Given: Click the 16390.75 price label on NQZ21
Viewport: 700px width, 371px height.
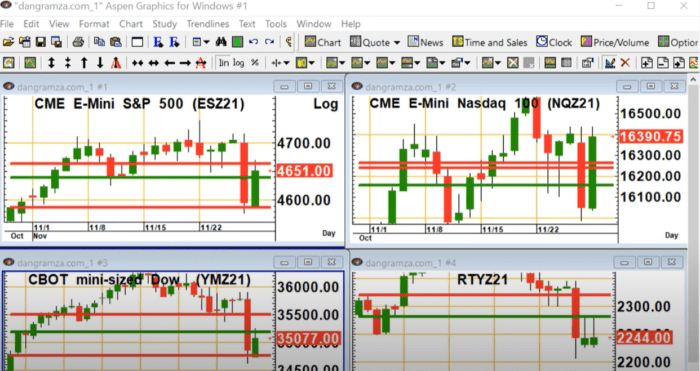Looking at the screenshot, I should click(651, 136).
